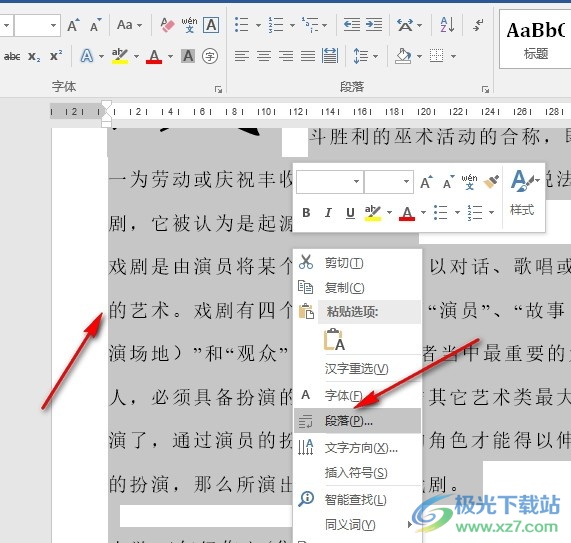The width and height of the screenshot is (571, 543).
Task: Grow font in mini toolbar
Action: tap(426, 181)
